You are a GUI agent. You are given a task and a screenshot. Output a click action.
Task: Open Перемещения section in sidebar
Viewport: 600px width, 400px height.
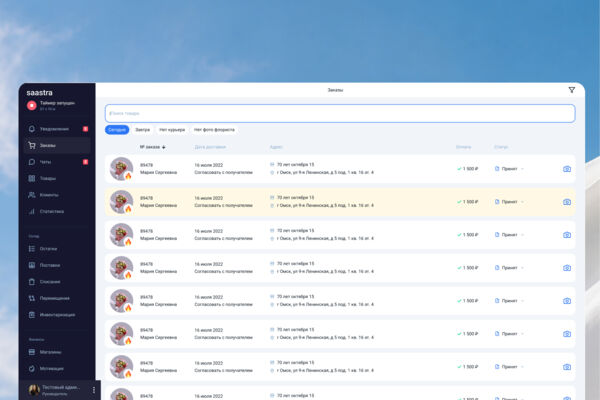point(49,298)
